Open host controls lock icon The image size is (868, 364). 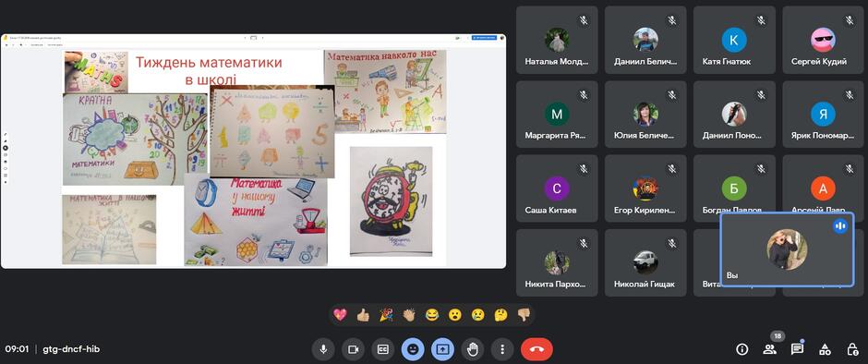[852, 349]
